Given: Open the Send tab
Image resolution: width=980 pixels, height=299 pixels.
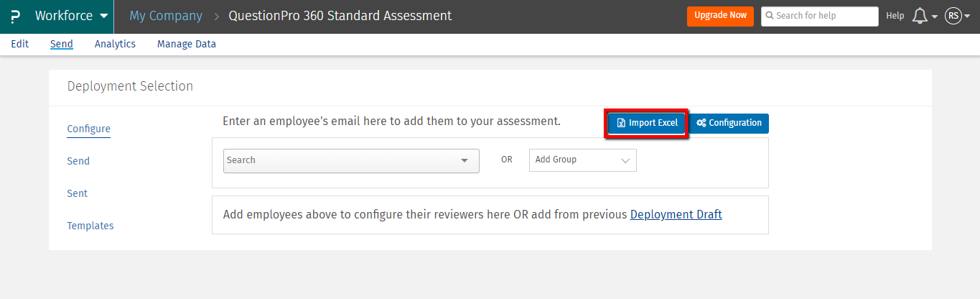Looking at the screenshot, I should point(62,44).
